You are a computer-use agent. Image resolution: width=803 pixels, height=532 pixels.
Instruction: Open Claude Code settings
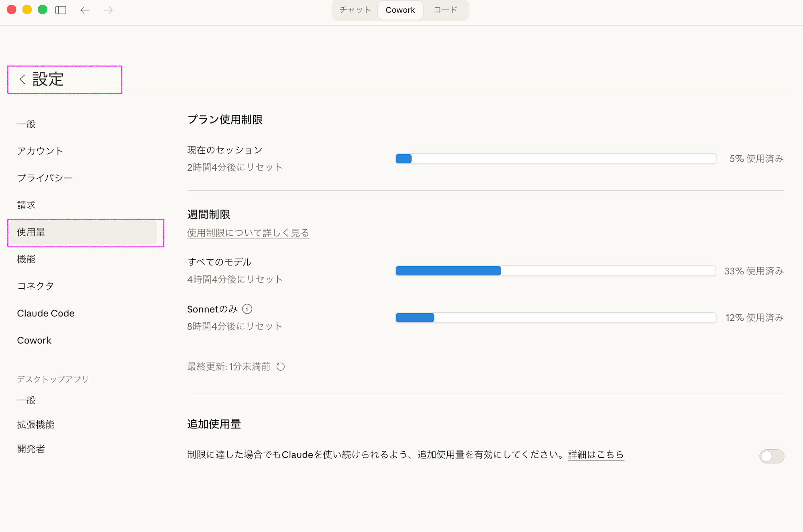point(46,313)
